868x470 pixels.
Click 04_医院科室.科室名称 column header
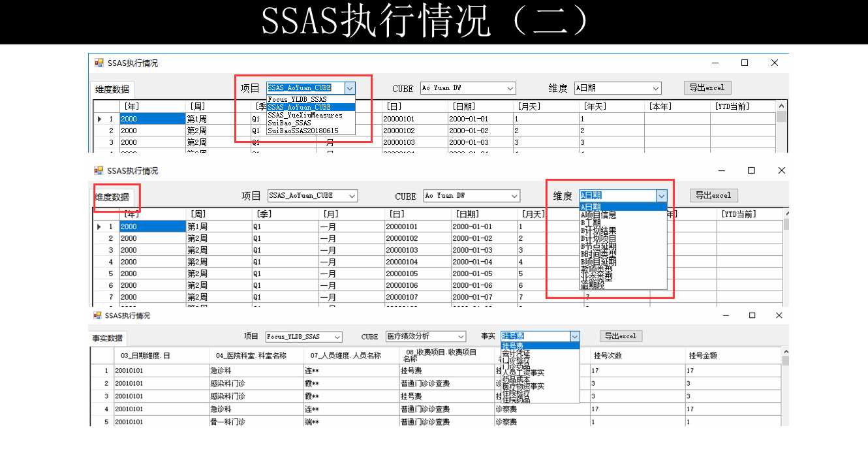256,356
